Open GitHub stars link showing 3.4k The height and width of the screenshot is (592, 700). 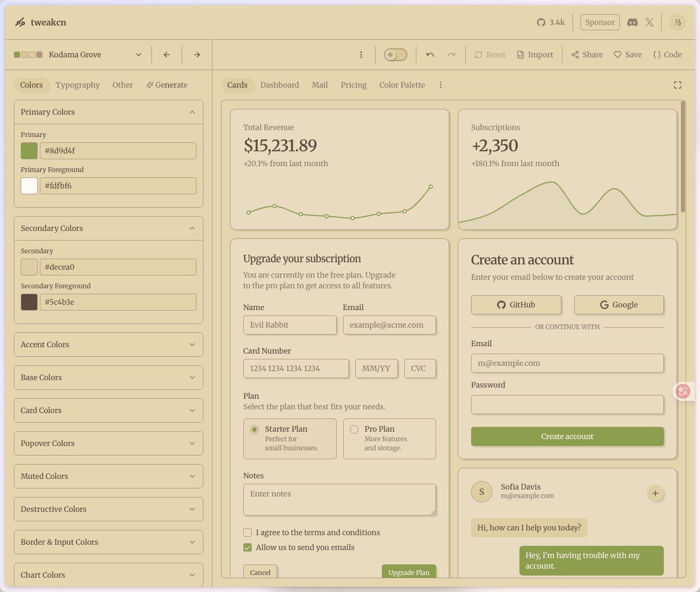[x=551, y=22]
